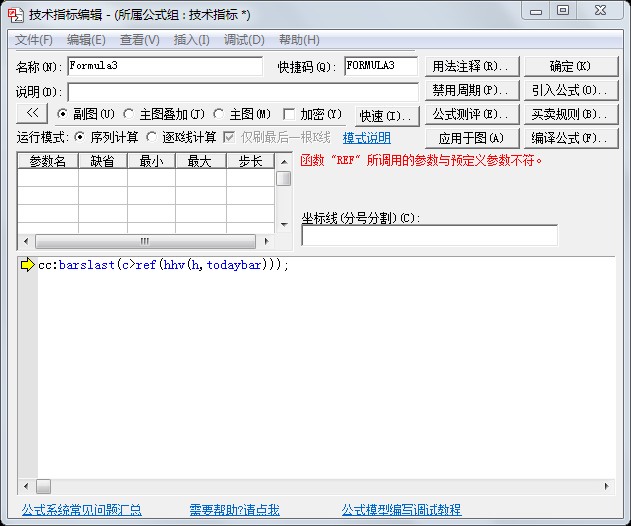Focus the 名称 input field containing Formula3

click(x=165, y=66)
